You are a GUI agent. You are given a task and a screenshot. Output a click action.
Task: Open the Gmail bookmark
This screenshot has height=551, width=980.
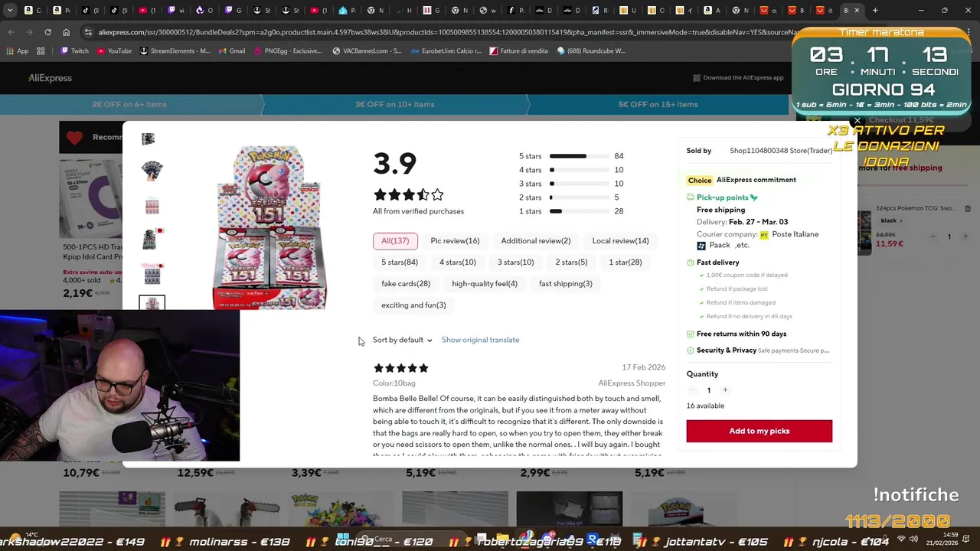click(231, 51)
